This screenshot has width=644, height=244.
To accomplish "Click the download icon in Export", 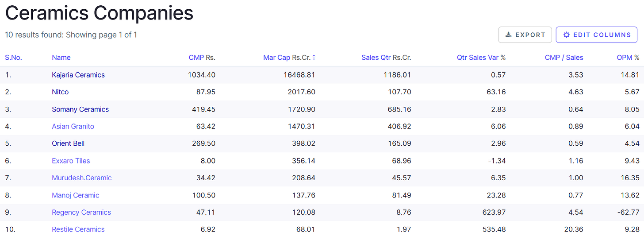I will (x=509, y=35).
